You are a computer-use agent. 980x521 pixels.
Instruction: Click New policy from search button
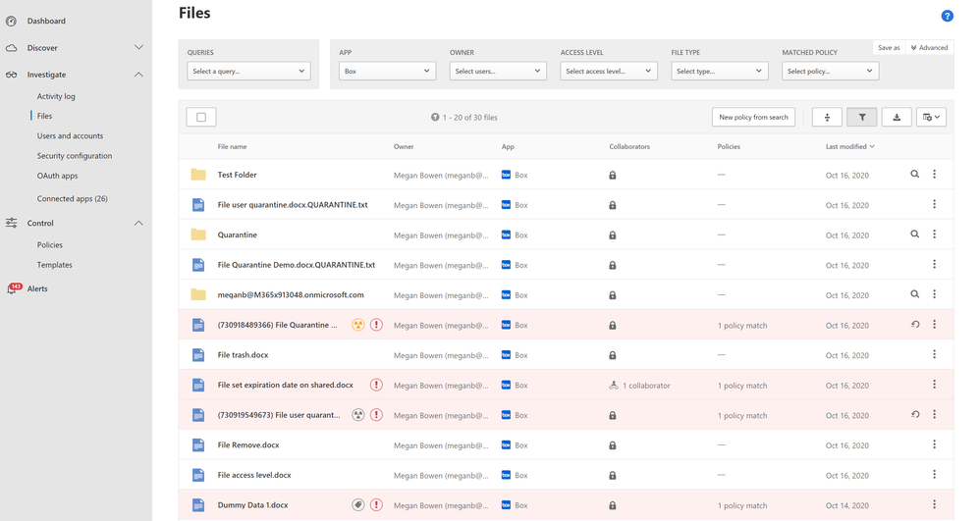click(x=753, y=118)
